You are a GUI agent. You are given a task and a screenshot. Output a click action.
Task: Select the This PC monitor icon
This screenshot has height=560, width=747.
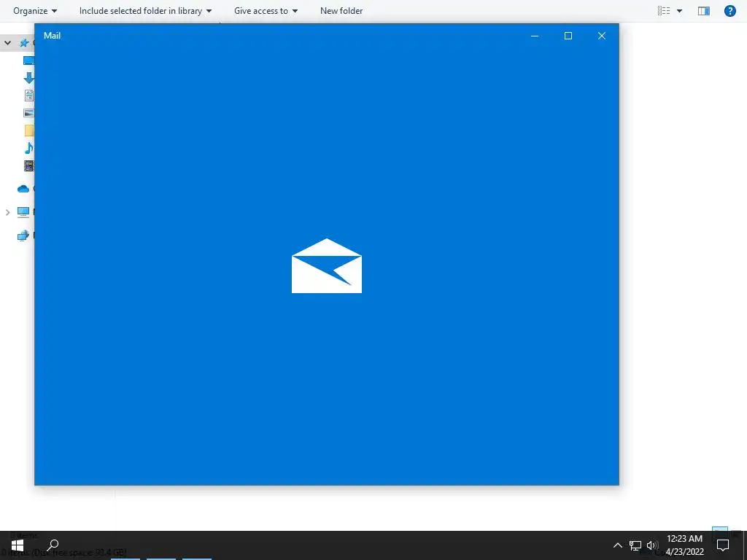[23, 212]
